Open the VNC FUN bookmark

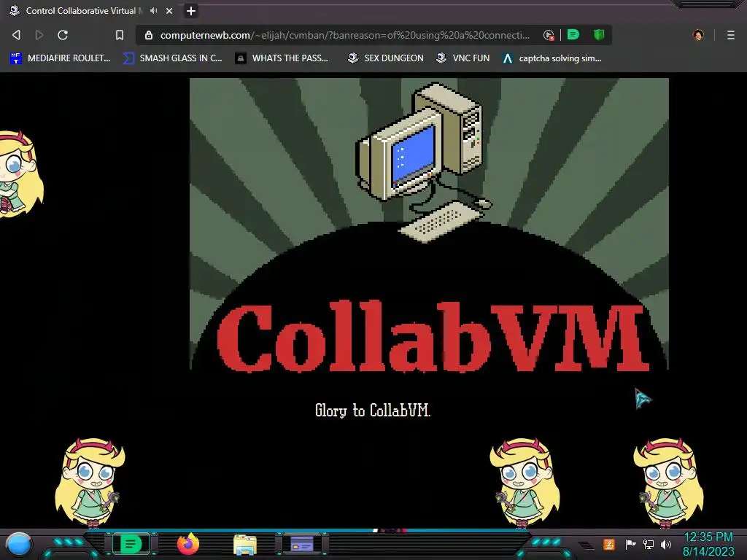pyautogui.click(x=463, y=58)
